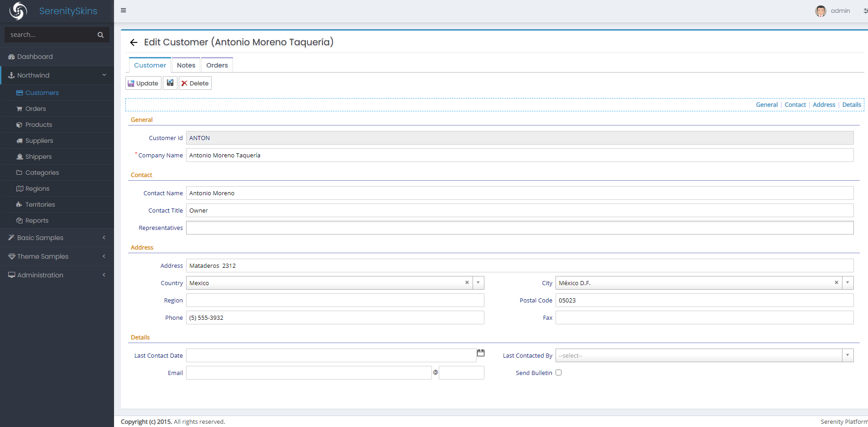The image size is (868, 427).
Task: Click the Last Contact Date field
Action: [x=331, y=355]
